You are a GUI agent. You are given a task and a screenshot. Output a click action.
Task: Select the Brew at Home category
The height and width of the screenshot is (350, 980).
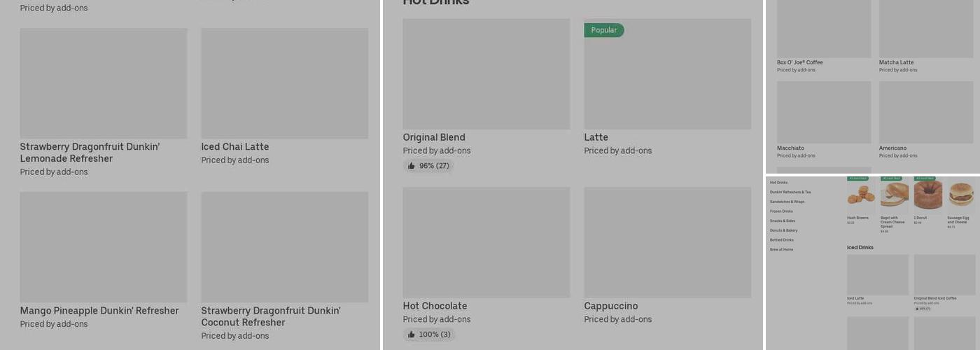(781, 250)
